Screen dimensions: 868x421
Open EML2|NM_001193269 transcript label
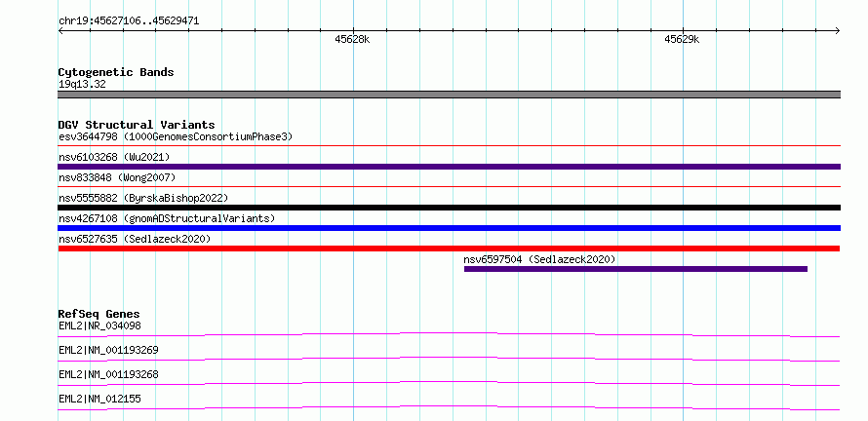point(108,350)
